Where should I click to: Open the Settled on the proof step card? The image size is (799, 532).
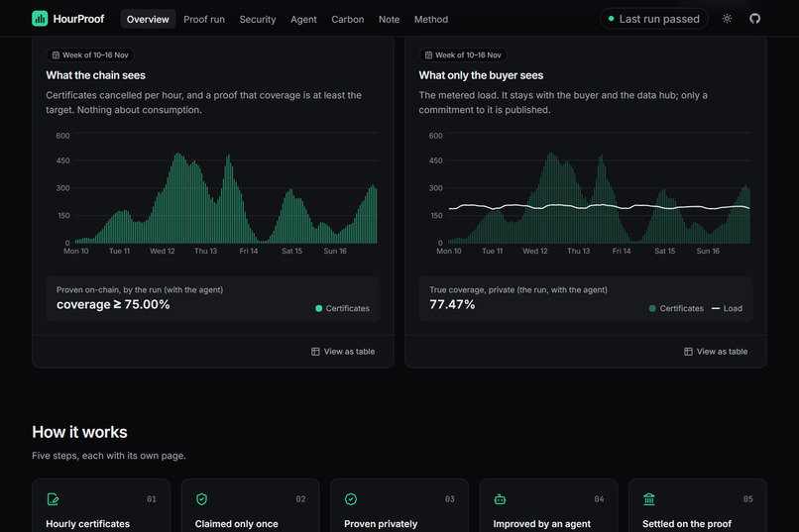[698, 505]
